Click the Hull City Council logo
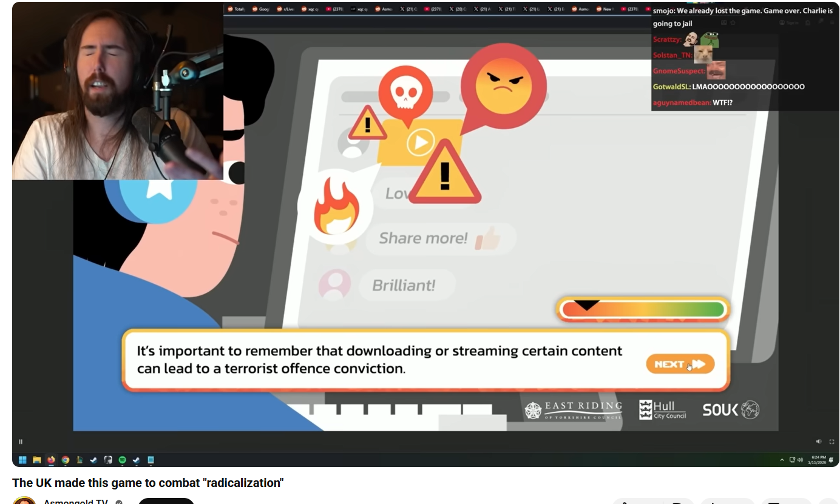Viewport: 840px width, 504px height. pos(663,410)
